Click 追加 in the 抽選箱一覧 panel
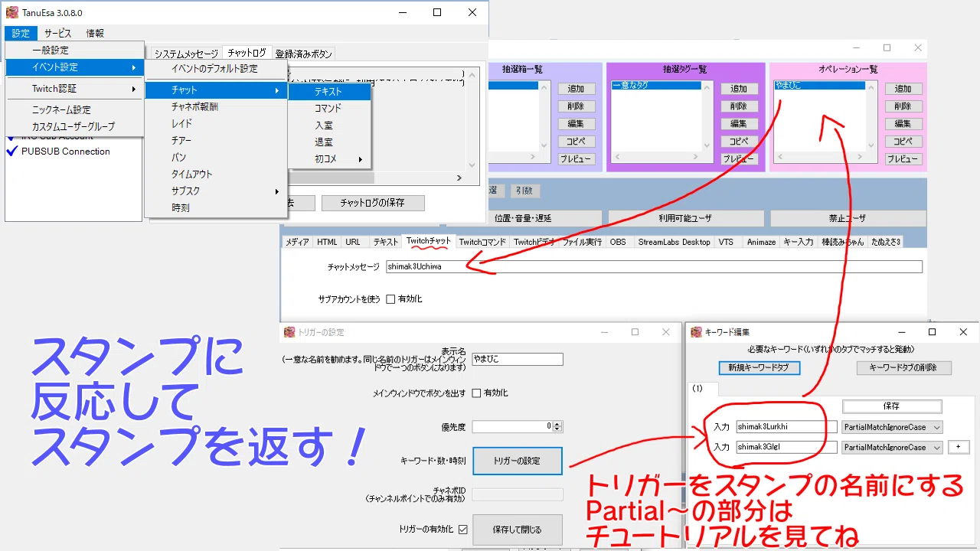The height and width of the screenshot is (551, 980). click(576, 89)
